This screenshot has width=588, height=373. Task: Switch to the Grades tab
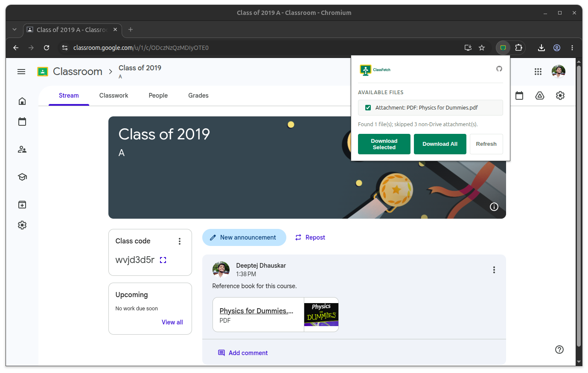coord(198,95)
